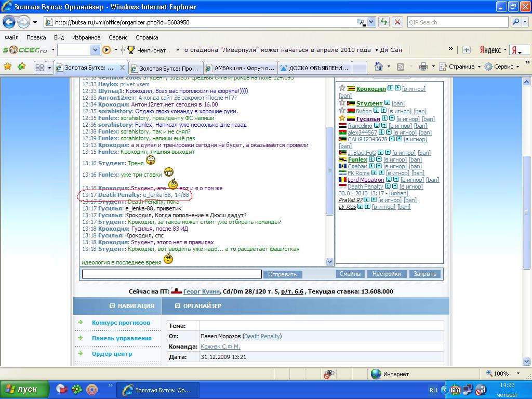Click the unban link under Death Penalty
532x399 pixels.
pos(399,193)
